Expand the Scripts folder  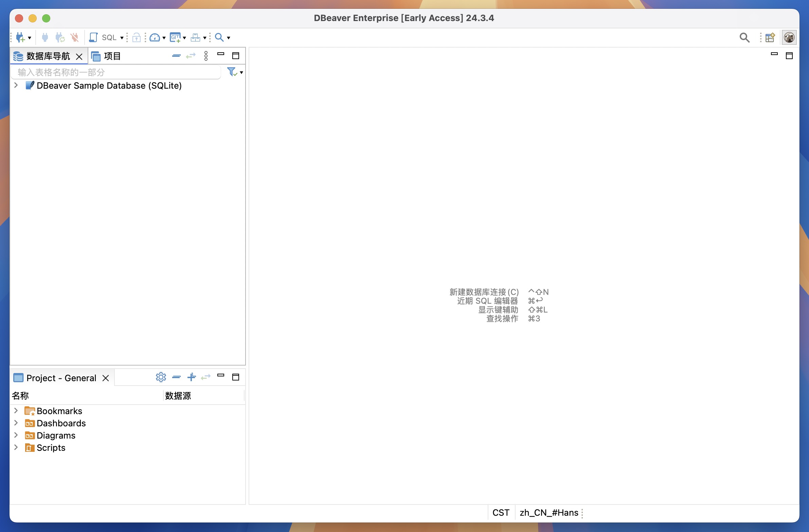point(16,447)
